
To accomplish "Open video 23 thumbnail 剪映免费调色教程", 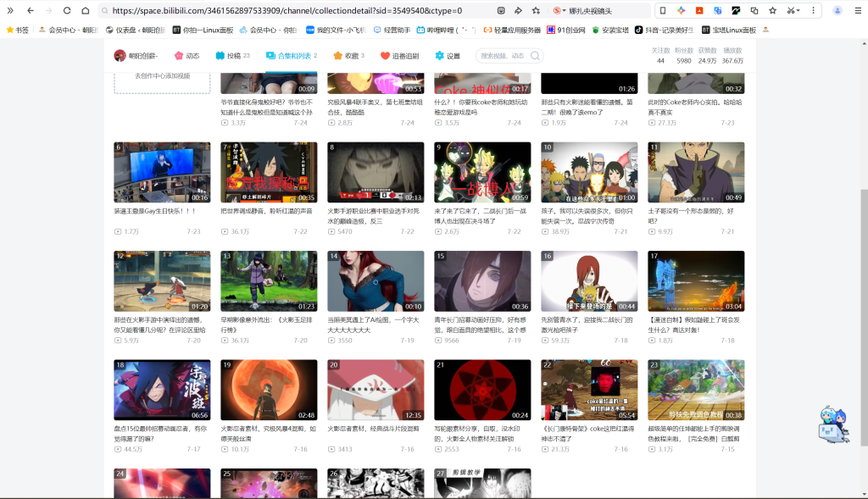I will pyautogui.click(x=697, y=390).
